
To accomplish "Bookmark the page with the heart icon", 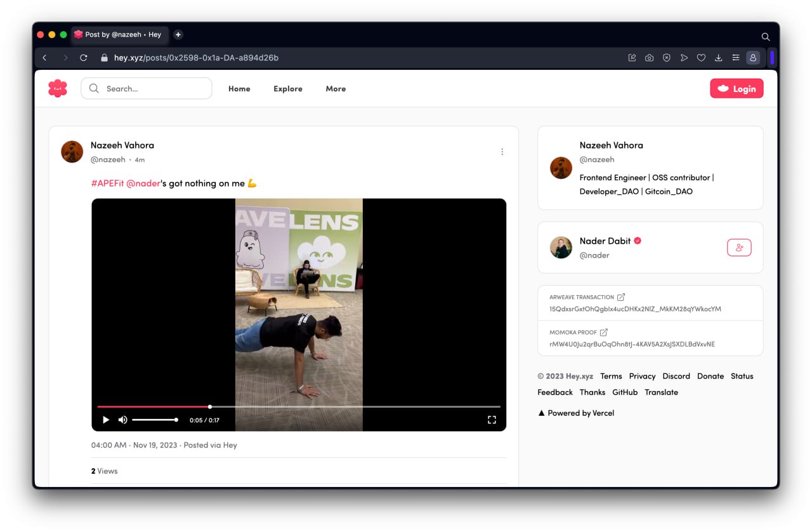I will tap(701, 58).
